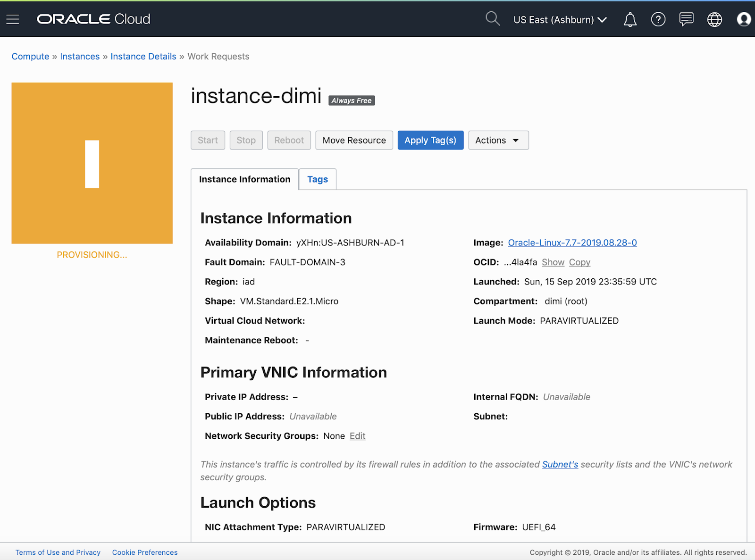Screen dimensions: 755x560
Task: Open the feedback chat icon
Action: (686, 19)
